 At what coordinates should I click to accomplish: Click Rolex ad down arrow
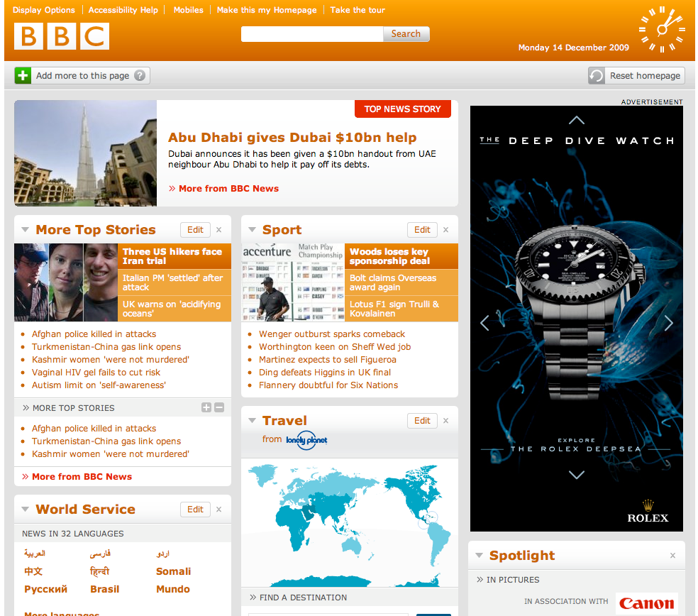(577, 475)
